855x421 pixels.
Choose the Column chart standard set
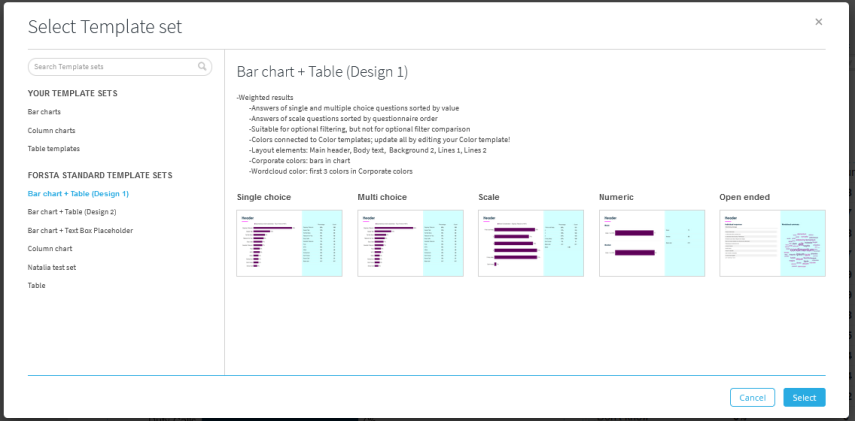coord(50,249)
